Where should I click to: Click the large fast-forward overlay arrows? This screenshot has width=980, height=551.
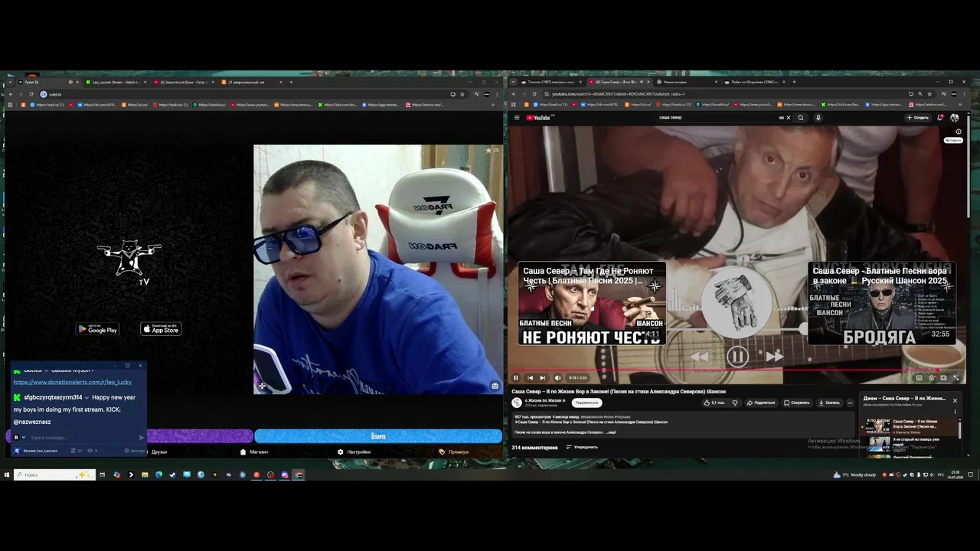coord(775,357)
